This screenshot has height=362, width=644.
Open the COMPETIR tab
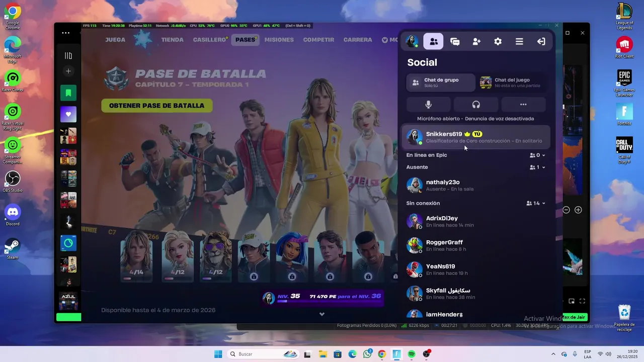[x=318, y=40]
